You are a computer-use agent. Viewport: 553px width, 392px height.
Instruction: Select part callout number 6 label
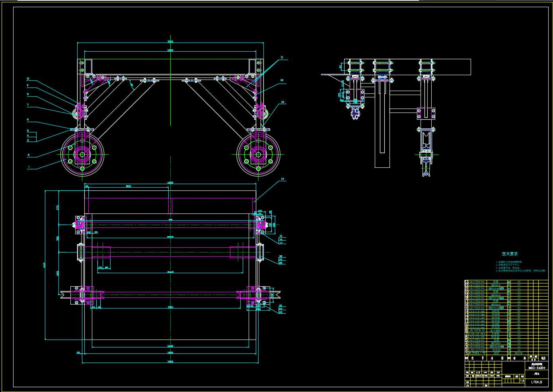(x=28, y=120)
